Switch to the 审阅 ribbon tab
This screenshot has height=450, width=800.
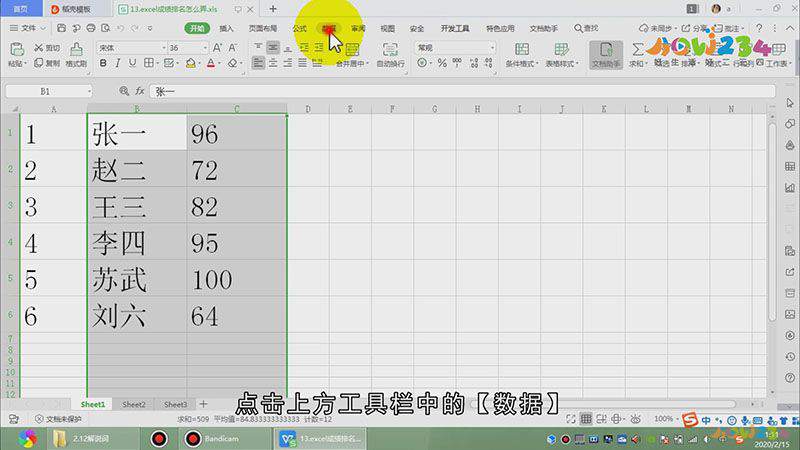tap(358, 29)
